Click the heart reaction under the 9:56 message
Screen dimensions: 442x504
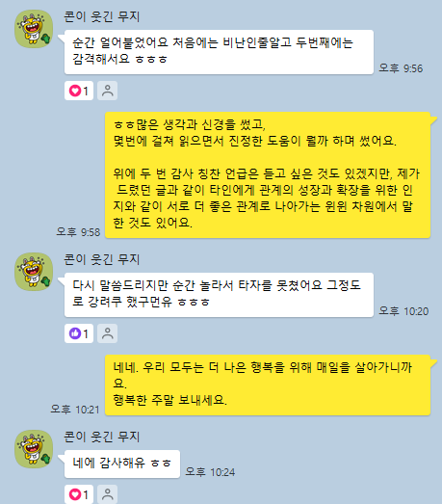(79, 91)
